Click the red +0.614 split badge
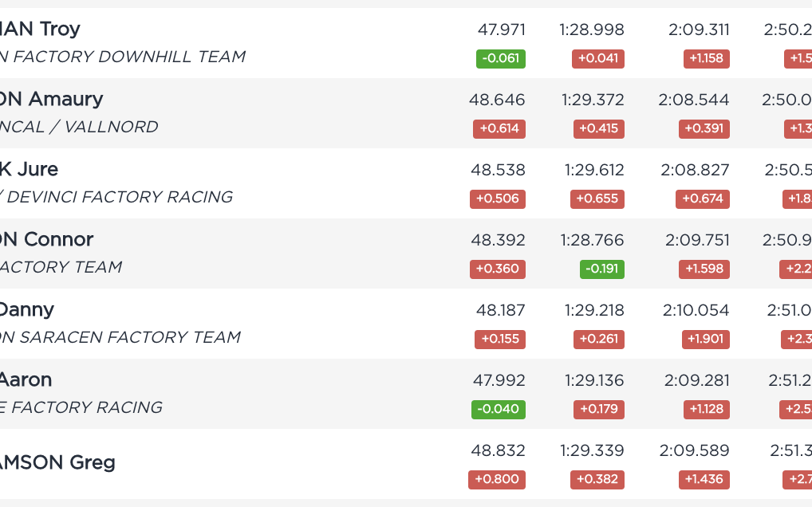The height and width of the screenshot is (507, 812). pyautogui.click(x=499, y=129)
